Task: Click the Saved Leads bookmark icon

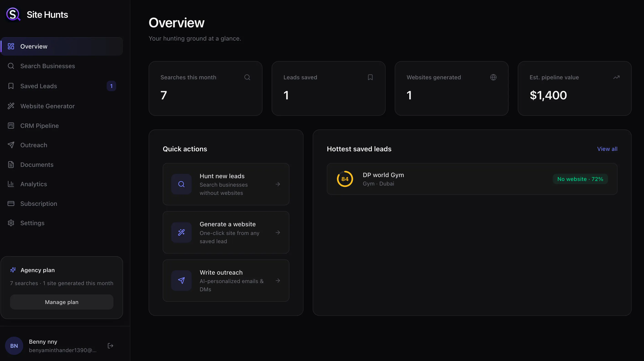Action: coord(11,86)
